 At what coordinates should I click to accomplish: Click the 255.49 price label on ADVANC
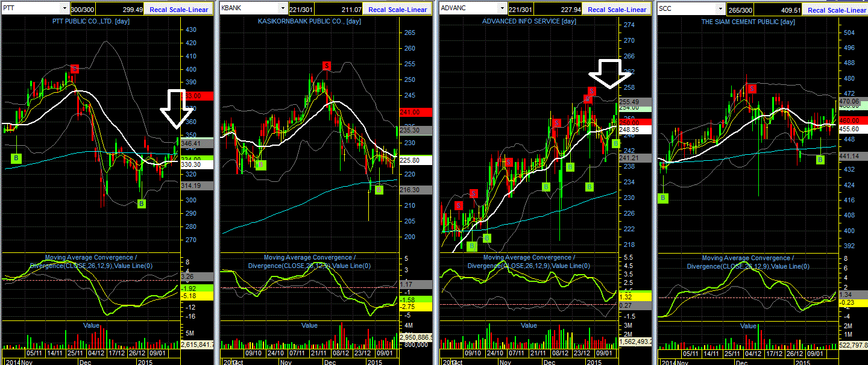(x=636, y=101)
